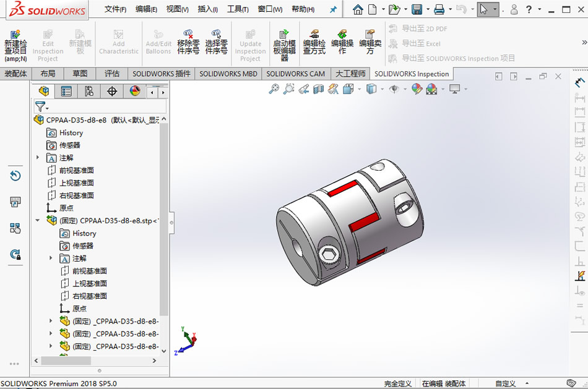The image size is (588, 389).
Task: Open the 窗口(W) menu
Action: click(270, 9)
